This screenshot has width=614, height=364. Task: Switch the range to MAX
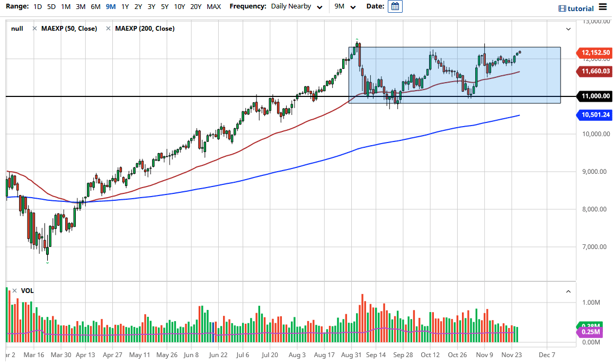[213, 6]
